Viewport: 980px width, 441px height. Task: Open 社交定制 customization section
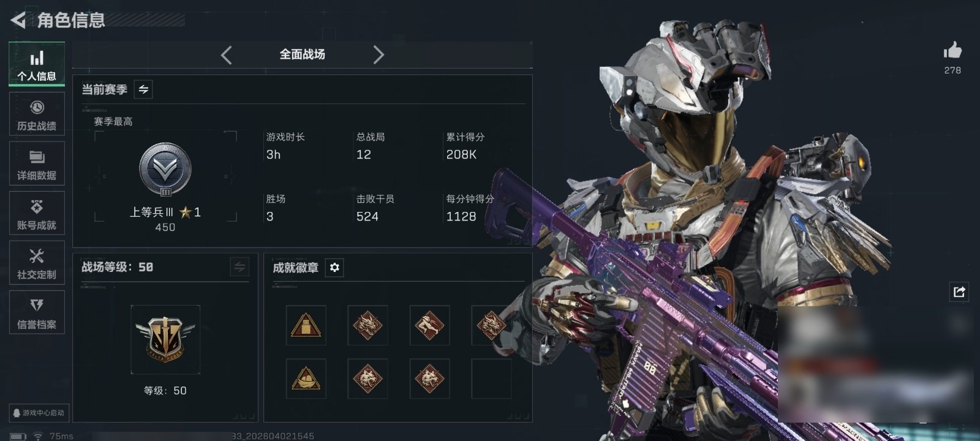coord(37,263)
